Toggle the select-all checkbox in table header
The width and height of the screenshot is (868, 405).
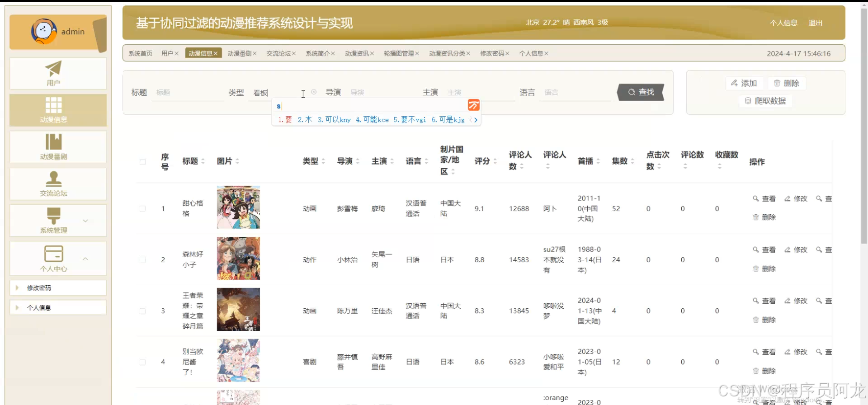point(143,162)
